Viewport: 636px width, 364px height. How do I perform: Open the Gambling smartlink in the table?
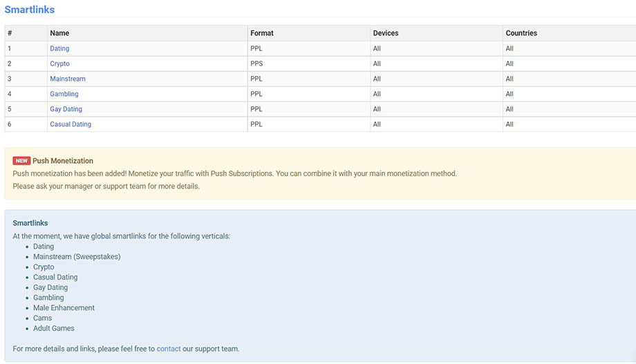pyautogui.click(x=64, y=94)
